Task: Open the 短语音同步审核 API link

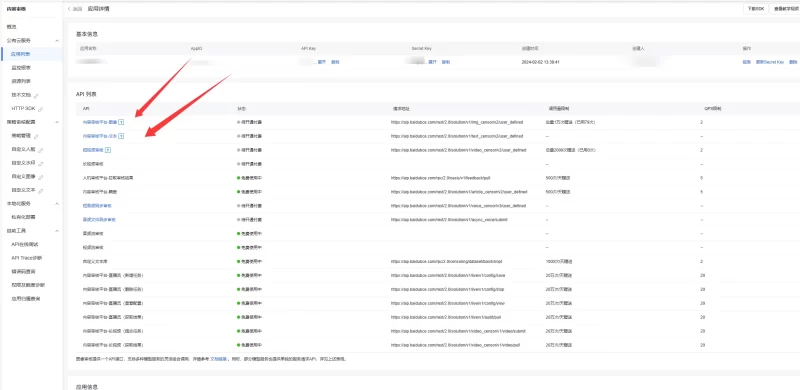Action: (x=96, y=206)
